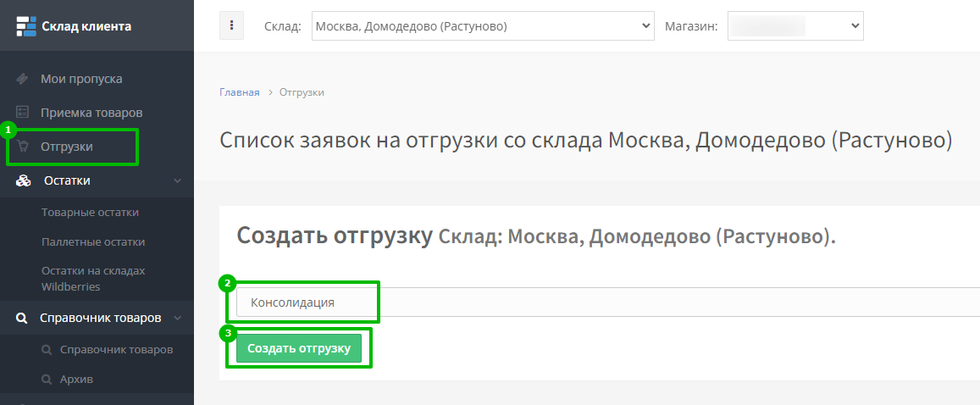980x405 pixels.
Task: Open Остатки на складах Wildberries
Action: [93, 278]
